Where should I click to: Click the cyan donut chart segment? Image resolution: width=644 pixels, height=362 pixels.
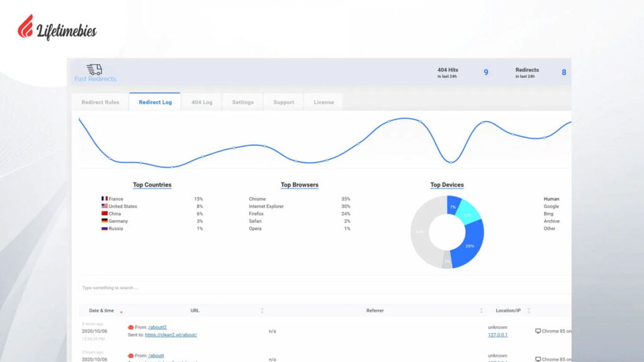[468, 212]
